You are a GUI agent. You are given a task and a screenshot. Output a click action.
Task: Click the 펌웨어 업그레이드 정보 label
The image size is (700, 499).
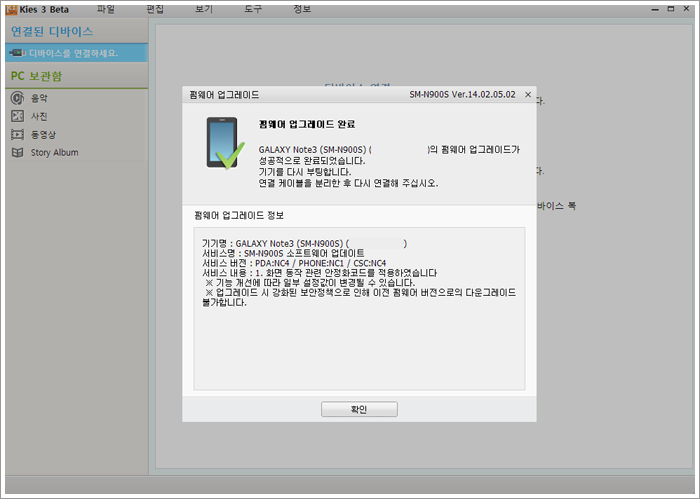point(239,216)
